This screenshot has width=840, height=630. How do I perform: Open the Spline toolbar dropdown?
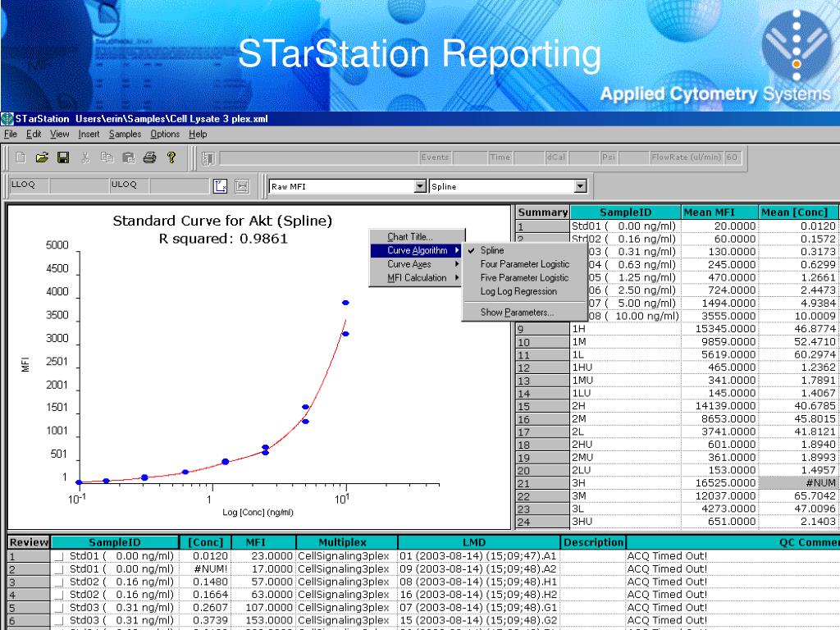(x=580, y=186)
